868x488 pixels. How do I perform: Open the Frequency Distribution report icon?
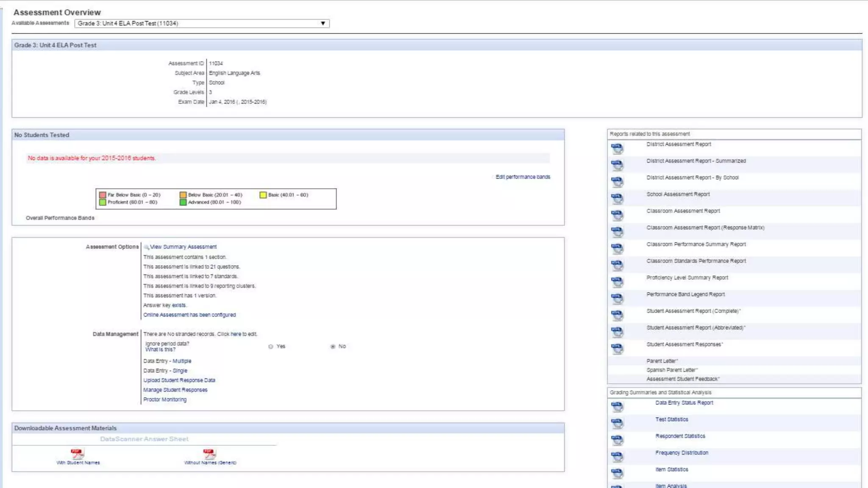617,457
